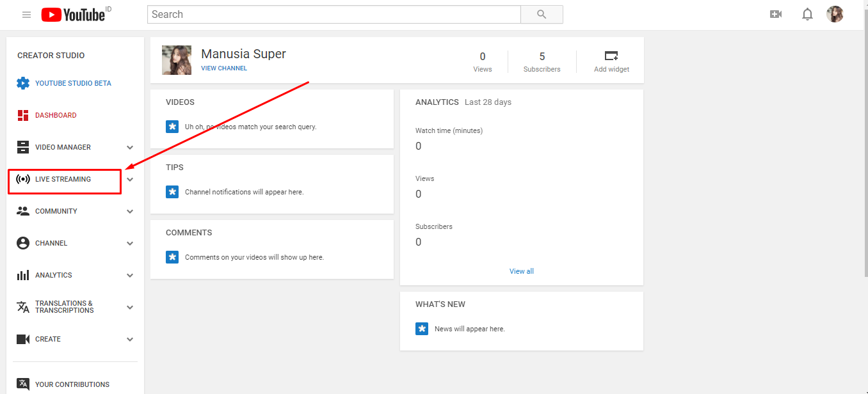Open YouTube Studio Beta menu item

pyautogui.click(x=73, y=83)
